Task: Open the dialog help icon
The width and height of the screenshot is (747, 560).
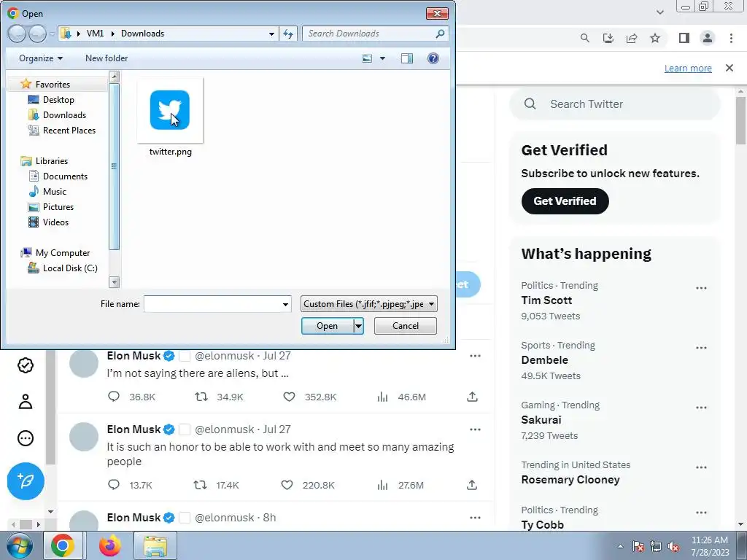Action: 433,58
